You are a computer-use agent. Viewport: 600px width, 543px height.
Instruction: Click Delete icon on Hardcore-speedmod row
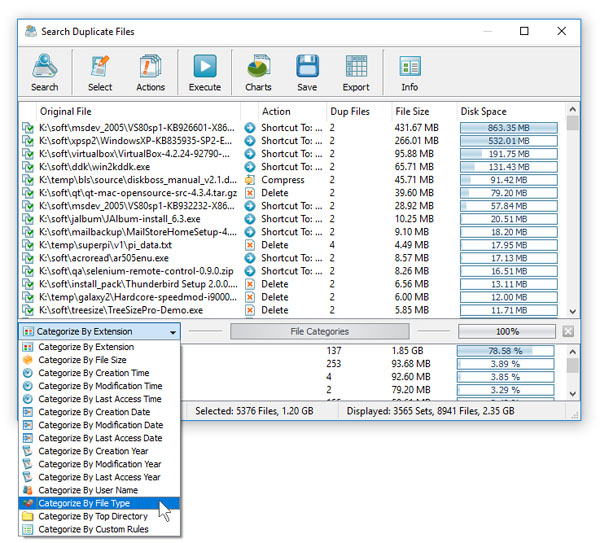[x=250, y=297]
